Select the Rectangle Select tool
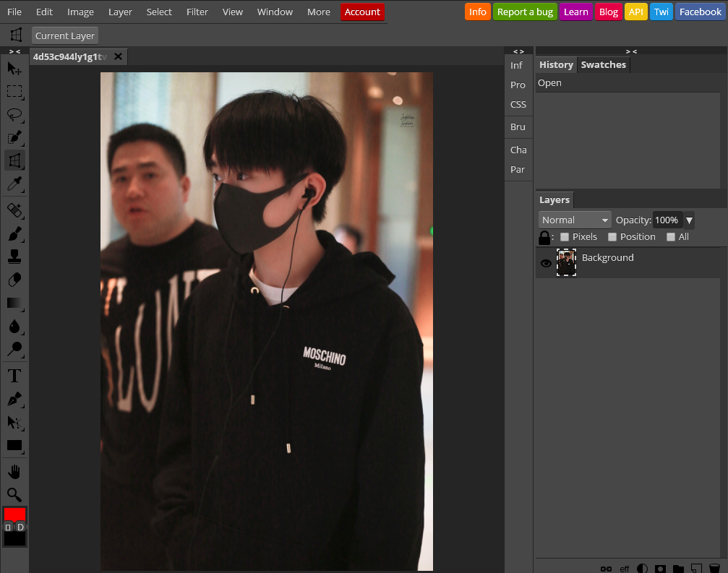 14,91
